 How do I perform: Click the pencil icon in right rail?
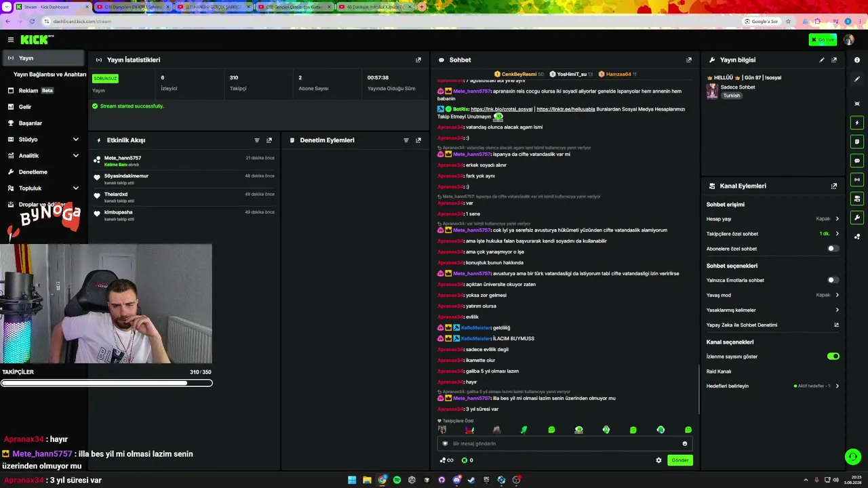tap(857, 79)
